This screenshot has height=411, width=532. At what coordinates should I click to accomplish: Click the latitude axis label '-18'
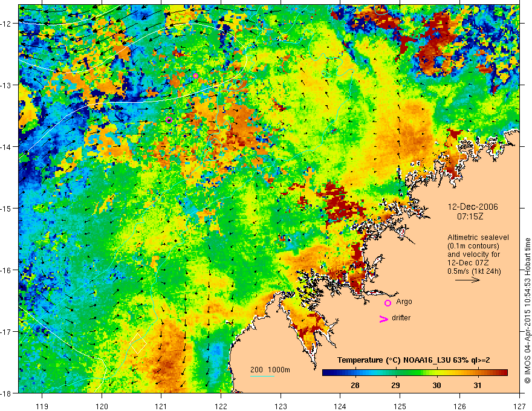pos(6,393)
